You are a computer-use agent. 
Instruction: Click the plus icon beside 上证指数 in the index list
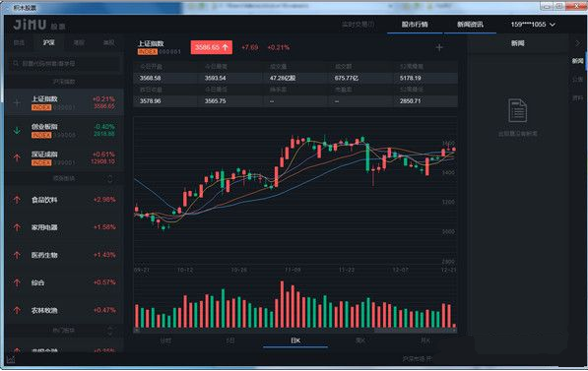tap(17, 102)
